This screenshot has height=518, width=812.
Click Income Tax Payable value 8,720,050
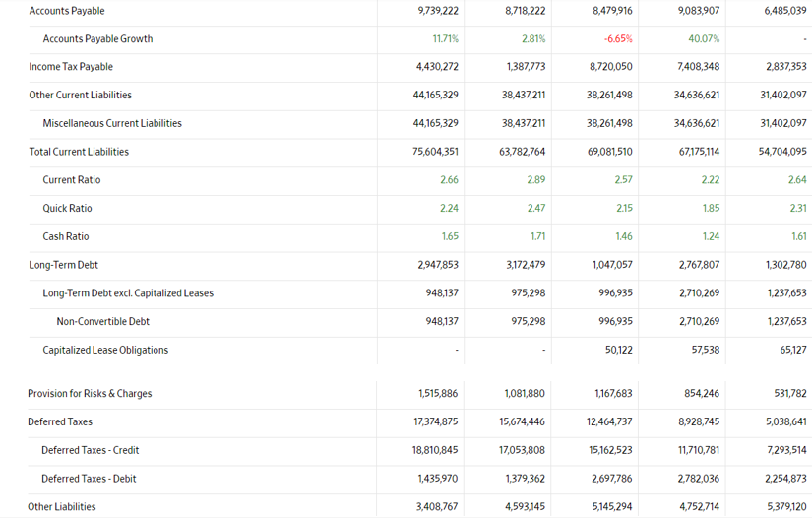pyautogui.click(x=611, y=67)
